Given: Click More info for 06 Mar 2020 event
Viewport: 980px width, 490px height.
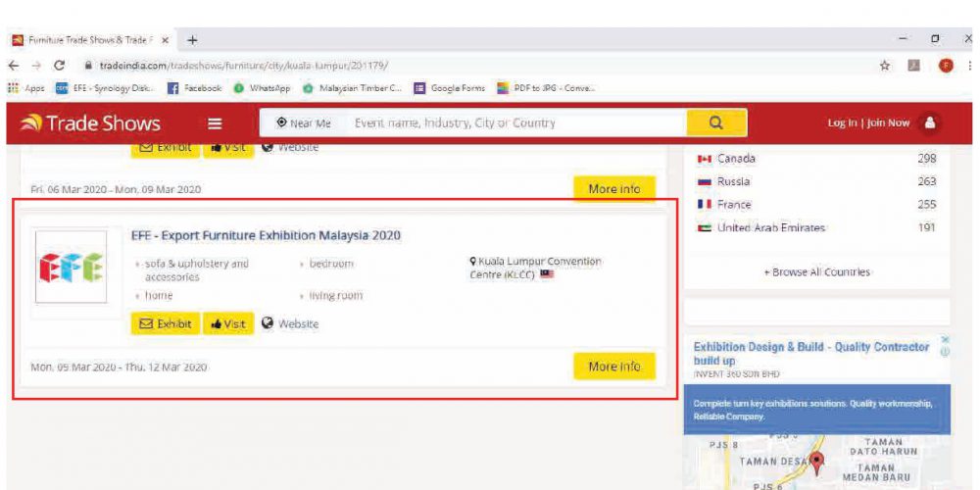Looking at the screenshot, I should click(614, 189).
